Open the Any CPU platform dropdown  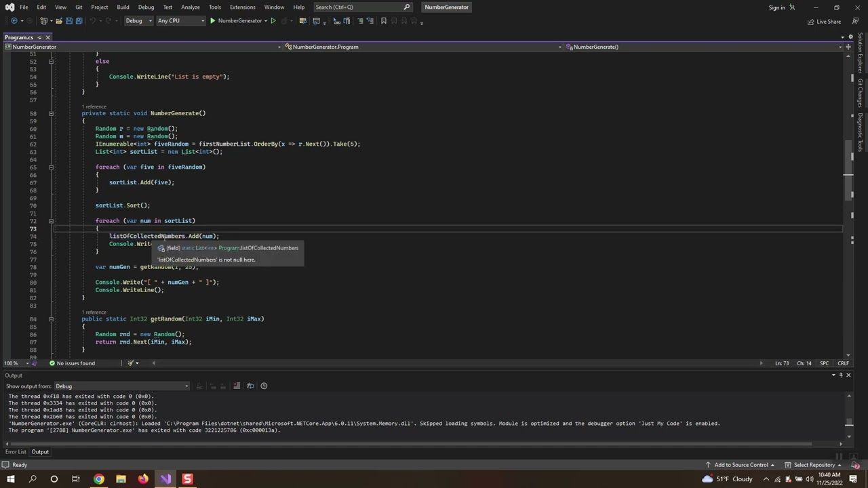pyautogui.click(x=180, y=21)
